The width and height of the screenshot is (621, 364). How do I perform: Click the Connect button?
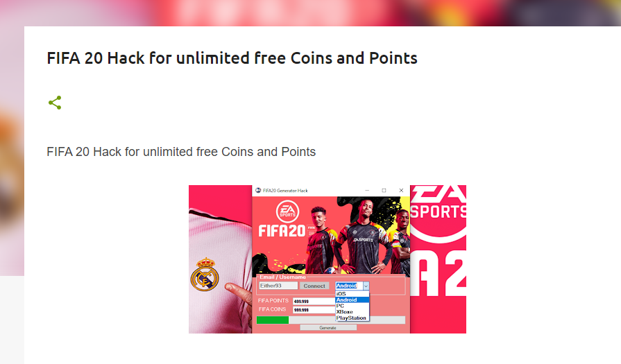point(314,286)
